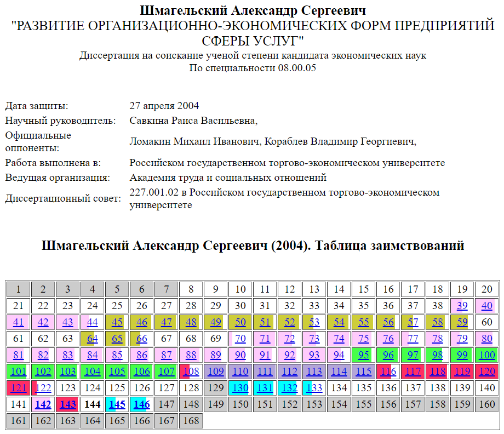Click "По специальности 08.00.05" line
504x434 pixels.
[253, 68]
